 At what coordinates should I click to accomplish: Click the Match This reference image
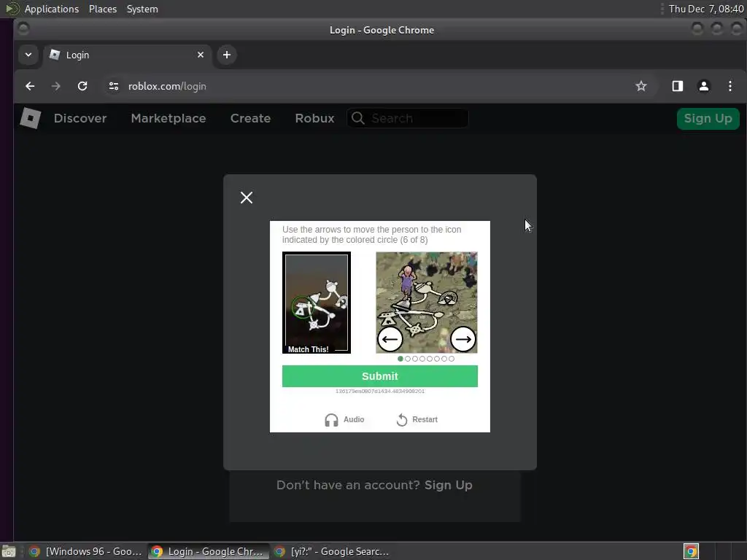pyautogui.click(x=317, y=303)
